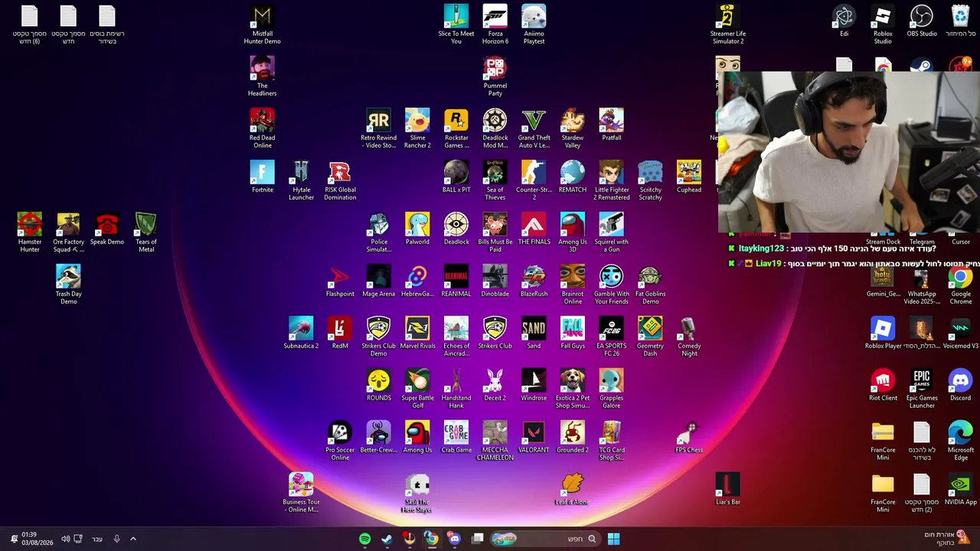Select the Slice To Meet You icon
This screenshot has width=980, height=551.
pos(456,24)
